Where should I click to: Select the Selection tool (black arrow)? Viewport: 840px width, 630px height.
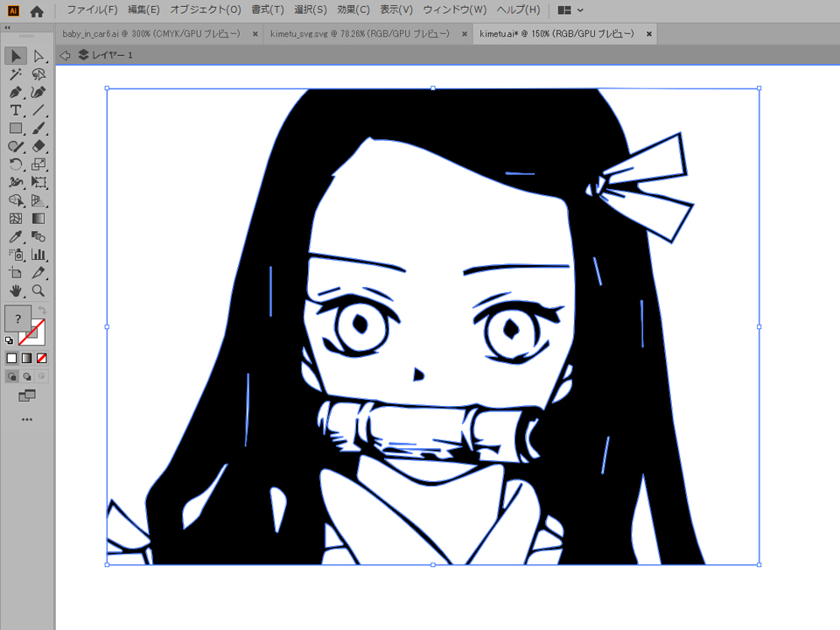(16, 56)
